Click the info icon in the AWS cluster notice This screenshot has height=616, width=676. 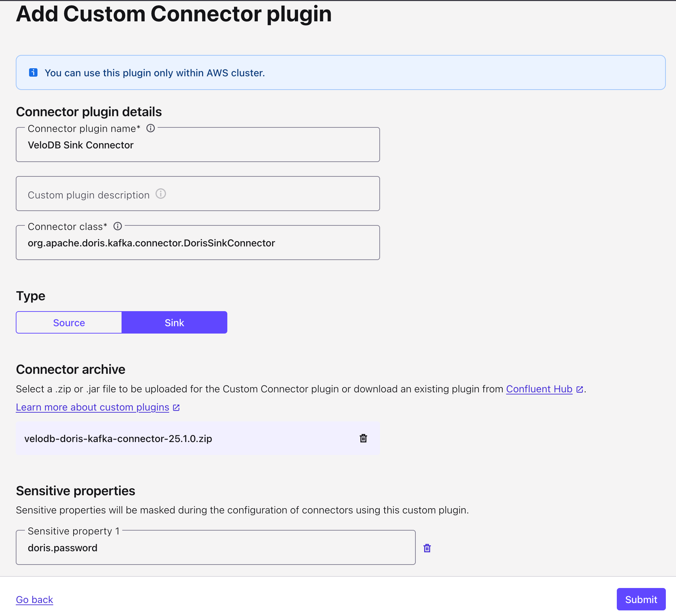[x=33, y=72]
